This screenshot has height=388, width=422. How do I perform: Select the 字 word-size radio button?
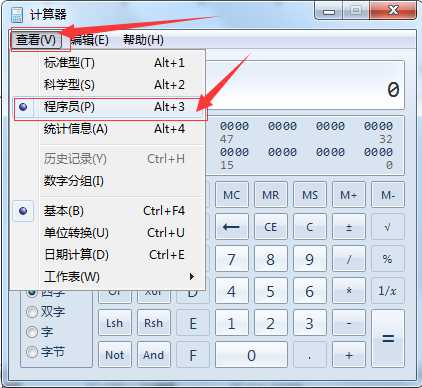32,332
